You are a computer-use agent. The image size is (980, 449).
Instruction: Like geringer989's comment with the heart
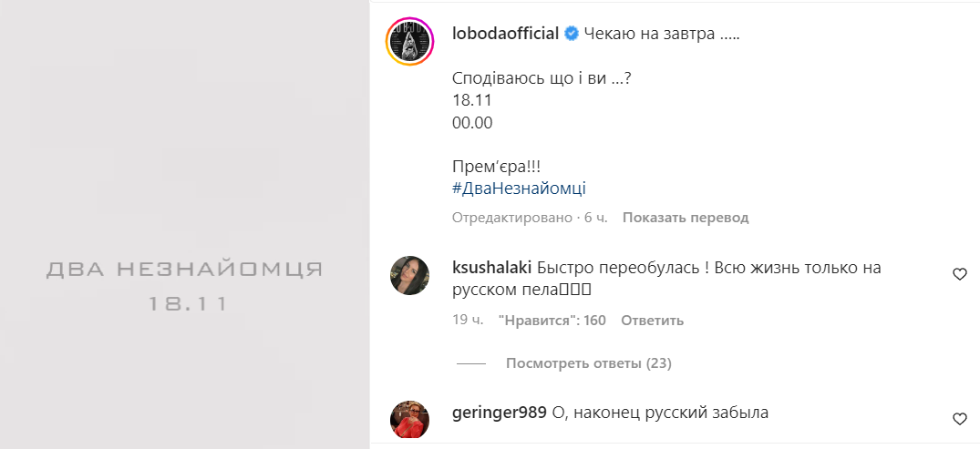tap(959, 419)
